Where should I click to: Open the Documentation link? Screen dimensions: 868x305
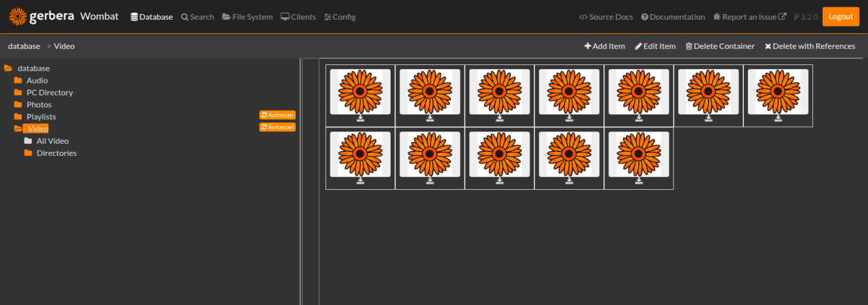(674, 17)
